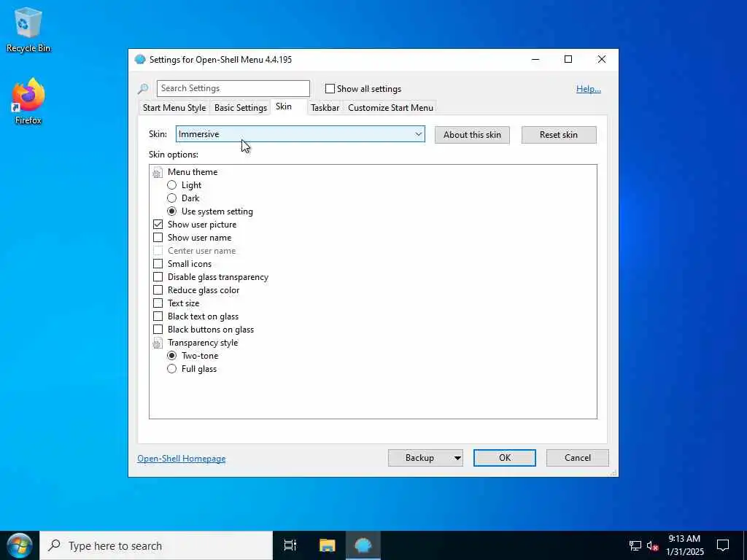Click the Skin options label
This screenshot has width=747, height=560.
pyautogui.click(x=174, y=155)
